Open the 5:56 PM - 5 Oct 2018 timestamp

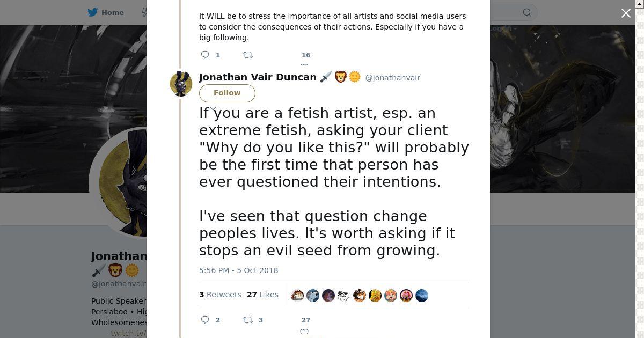tap(238, 270)
